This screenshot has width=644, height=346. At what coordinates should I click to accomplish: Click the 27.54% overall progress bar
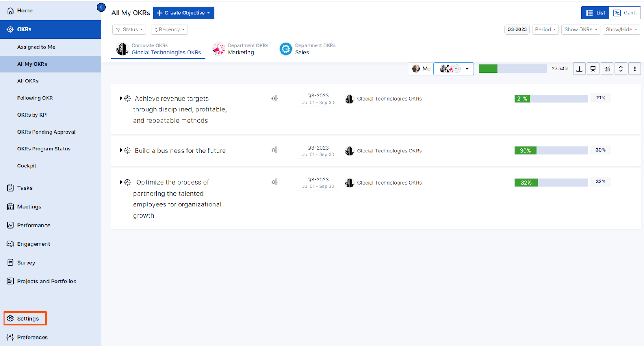point(512,69)
